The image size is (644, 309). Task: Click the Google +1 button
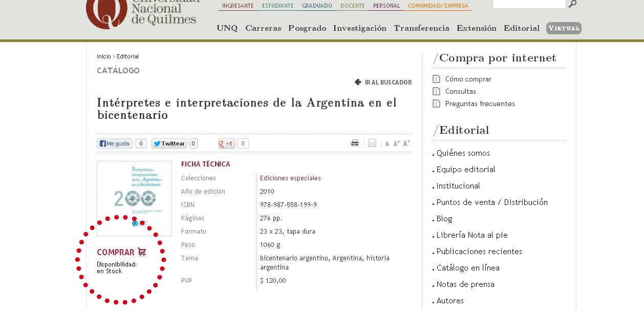(x=226, y=143)
